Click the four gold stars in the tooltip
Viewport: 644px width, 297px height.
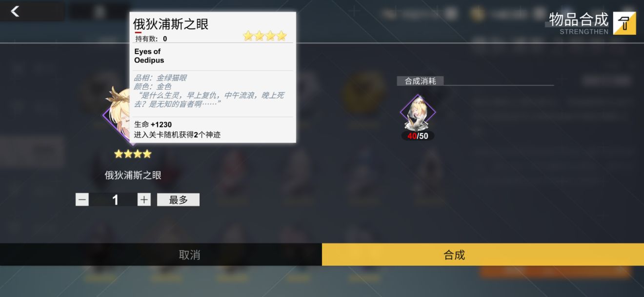tap(265, 36)
